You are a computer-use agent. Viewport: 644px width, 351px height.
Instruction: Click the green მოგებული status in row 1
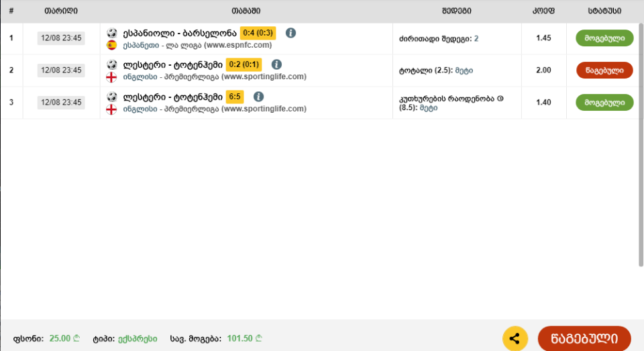point(604,38)
